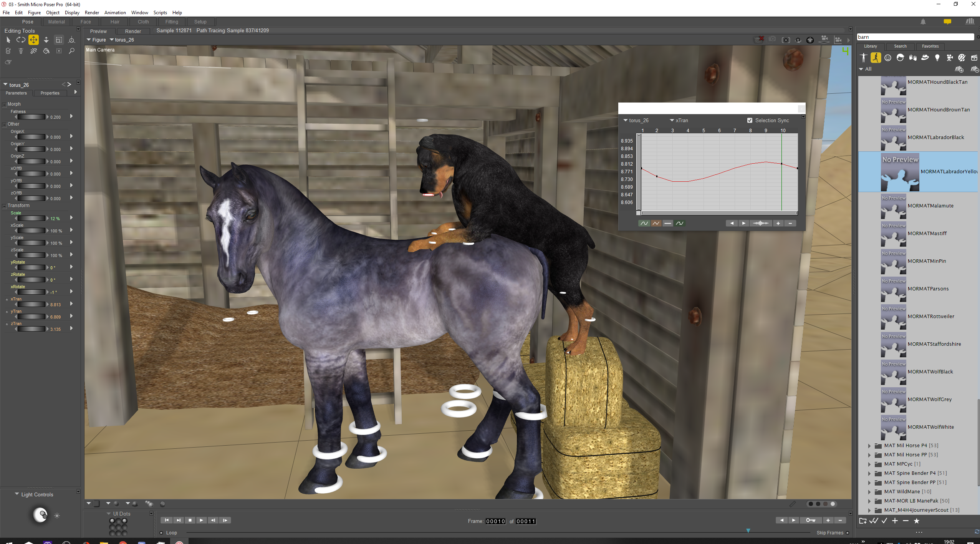Select MORMATRottweiler library thumbnail

click(893, 317)
